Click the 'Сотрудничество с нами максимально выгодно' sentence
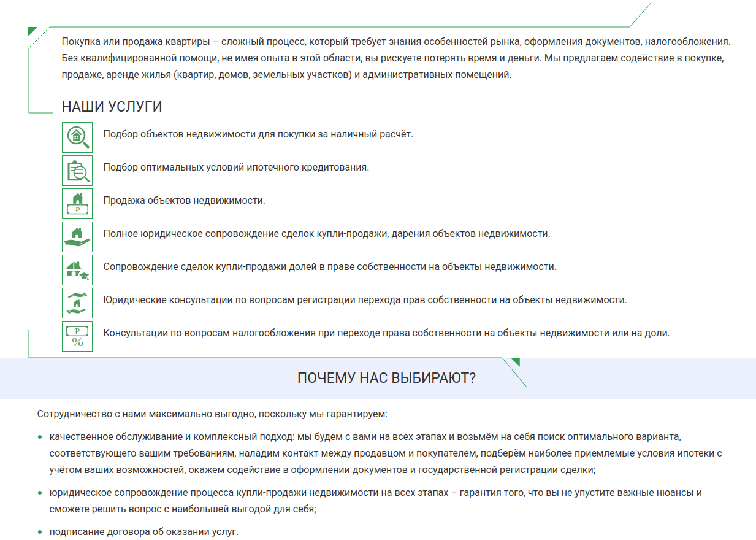Screen dimensions: 756x540 [212, 414]
